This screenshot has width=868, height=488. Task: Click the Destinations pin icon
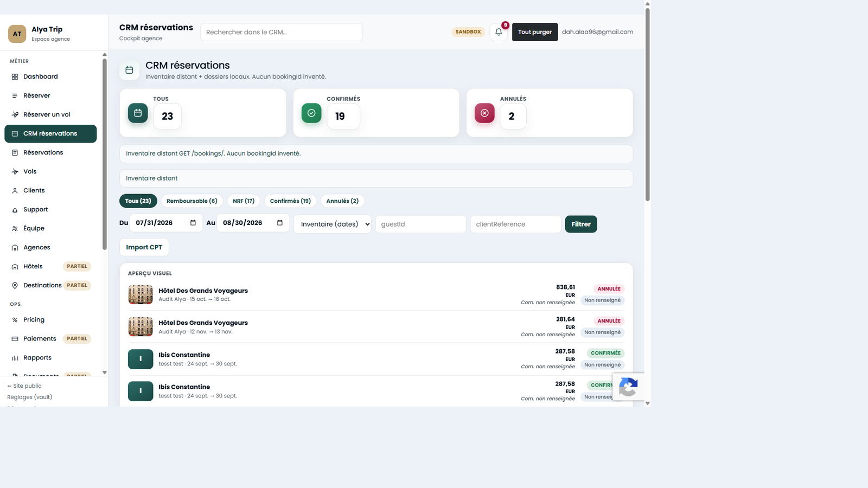pos(15,285)
